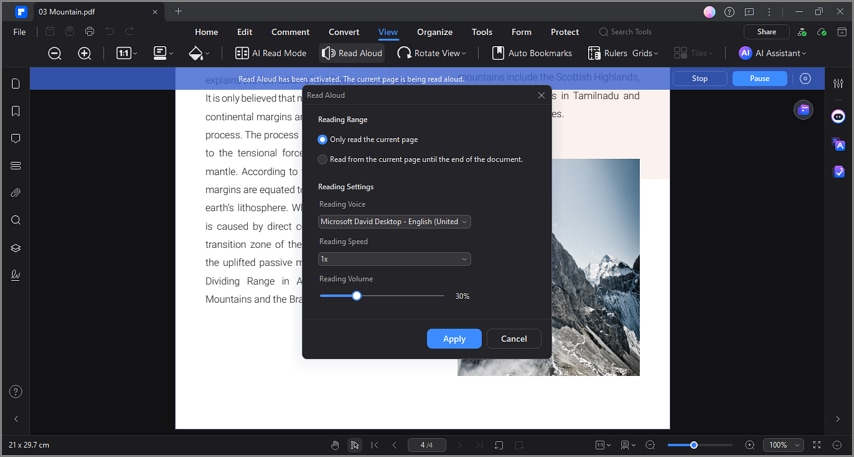Go to the previous page

point(394,445)
